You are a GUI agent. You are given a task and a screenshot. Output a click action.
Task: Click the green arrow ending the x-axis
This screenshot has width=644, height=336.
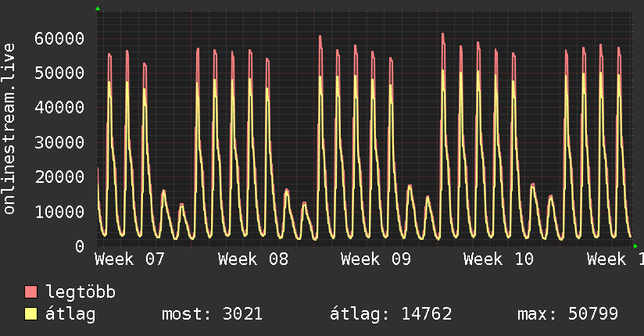pos(635,246)
